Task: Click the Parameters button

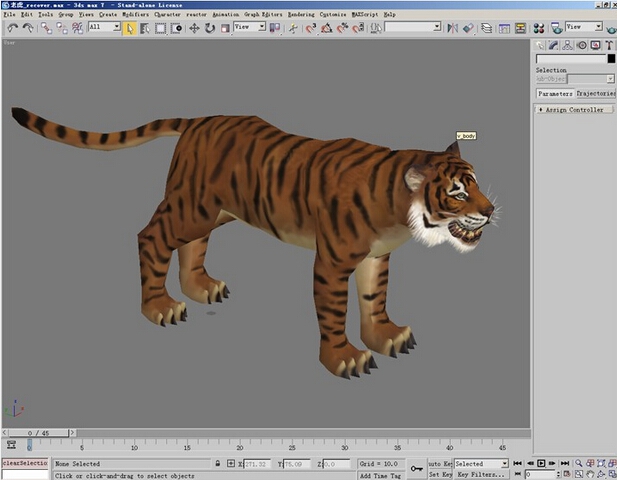Action: pos(555,94)
